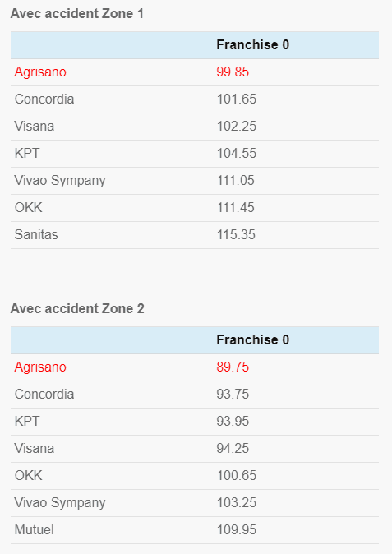Select the 99.85 premium in Zone 1
This screenshot has width=392, height=554.
pyautogui.click(x=233, y=72)
